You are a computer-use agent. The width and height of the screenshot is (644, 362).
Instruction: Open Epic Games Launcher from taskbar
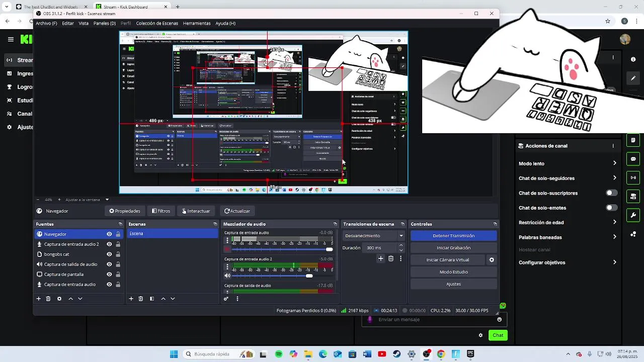pos(470,354)
